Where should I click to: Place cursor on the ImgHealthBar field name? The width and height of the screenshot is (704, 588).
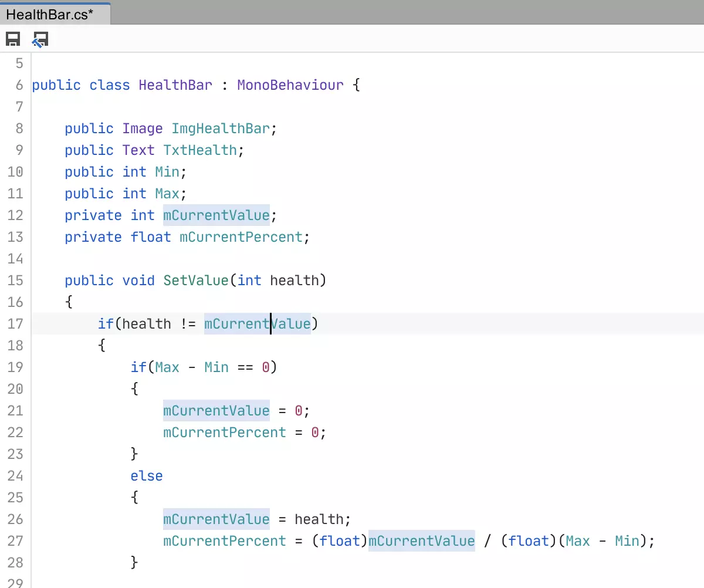pos(220,128)
